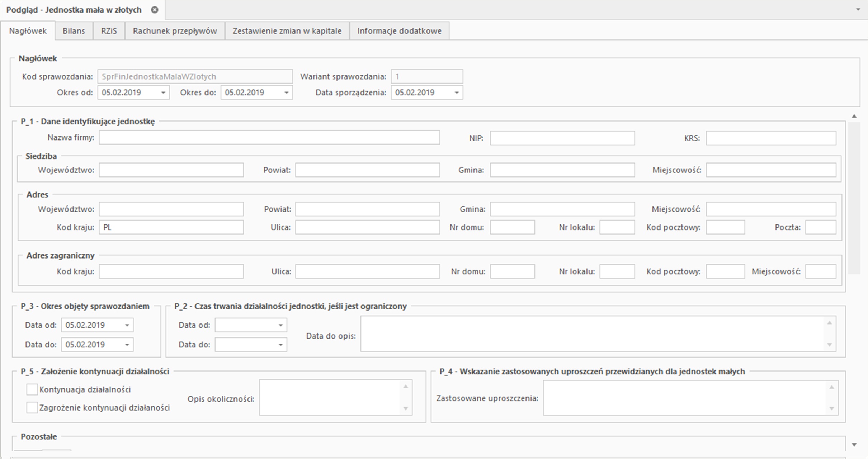Enable the Kontynuacja działalności checkbox
Viewport: 868px width, 459px height.
tap(32, 389)
